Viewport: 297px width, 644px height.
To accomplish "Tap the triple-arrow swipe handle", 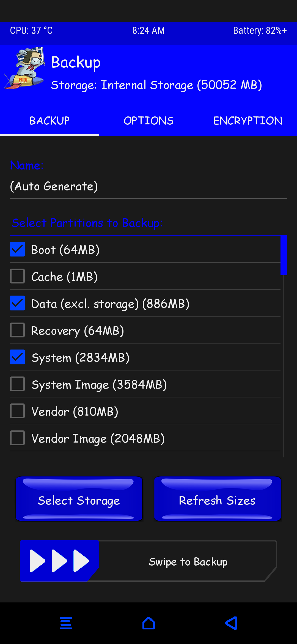I will tap(59, 561).
